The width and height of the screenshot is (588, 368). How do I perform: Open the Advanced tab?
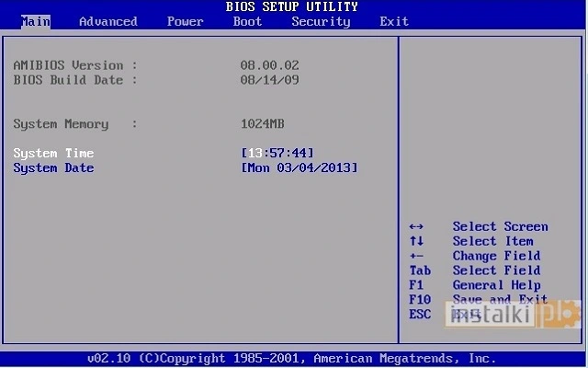click(108, 21)
